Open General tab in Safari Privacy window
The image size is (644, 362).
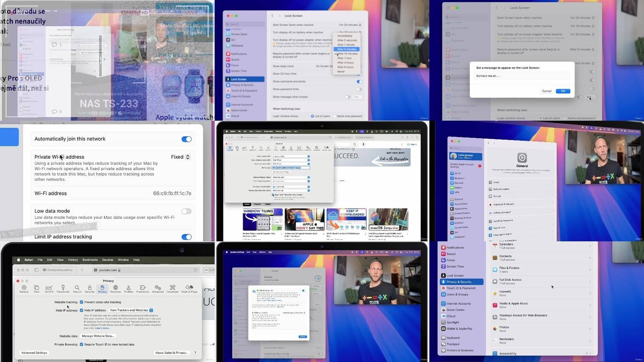tap(24, 289)
